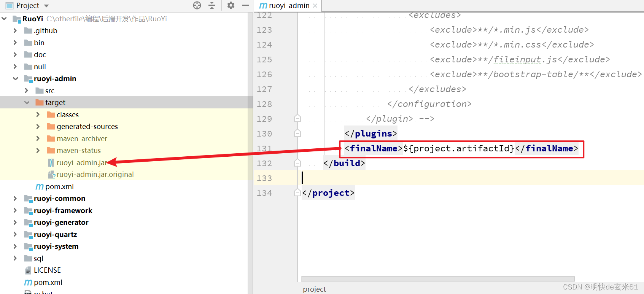The width and height of the screenshot is (644, 294).
Task: Click the ruoyi-quartz module icon
Action: [x=28, y=235]
